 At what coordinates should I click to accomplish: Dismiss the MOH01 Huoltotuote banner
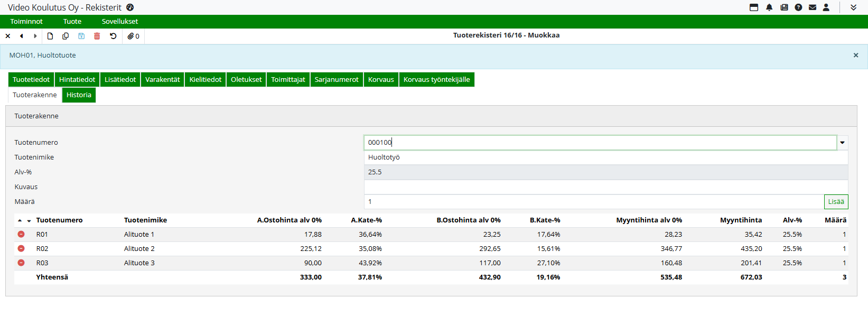tap(856, 55)
